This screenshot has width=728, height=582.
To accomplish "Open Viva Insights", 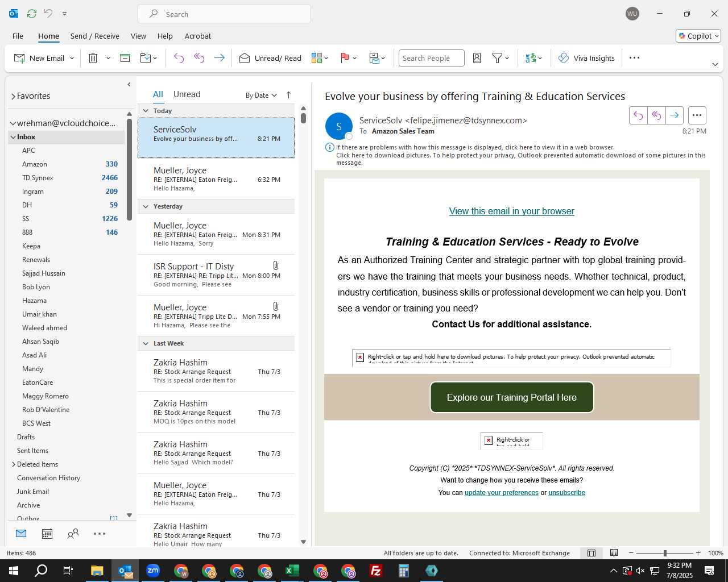I will pyautogui.click(x=587, y=58).
